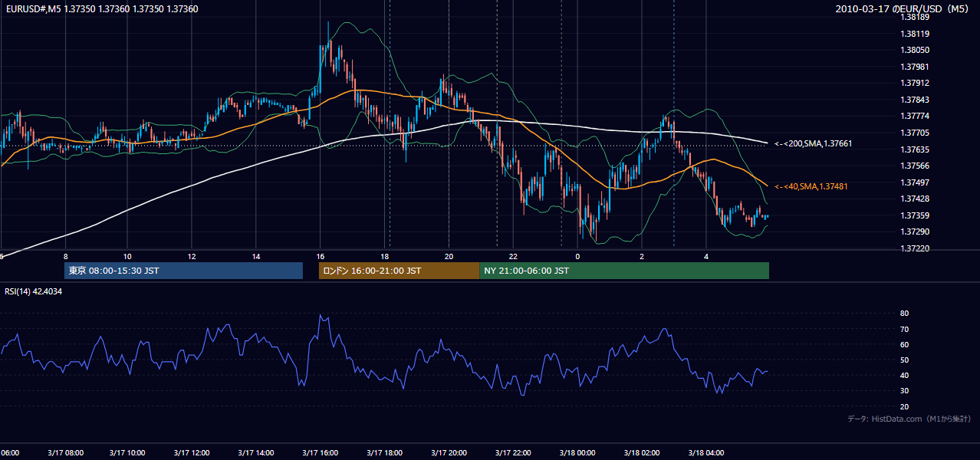Click hour label 4 under price chart
Viewport: 980px width, 460px height.
click(x=706, y=256)
